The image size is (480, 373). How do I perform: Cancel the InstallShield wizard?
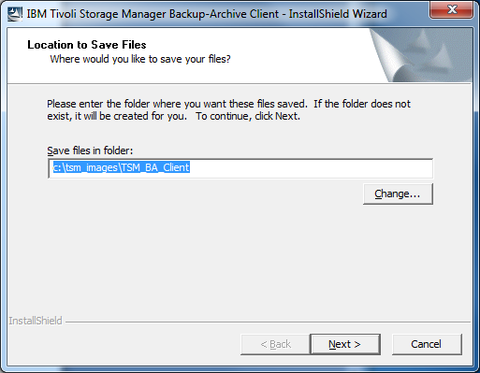click(x=427, y=344)
